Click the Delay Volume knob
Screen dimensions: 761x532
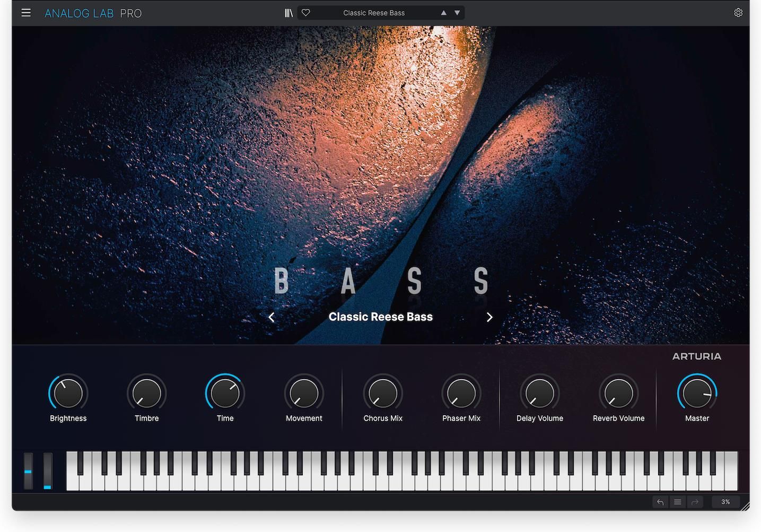point(540,393)
